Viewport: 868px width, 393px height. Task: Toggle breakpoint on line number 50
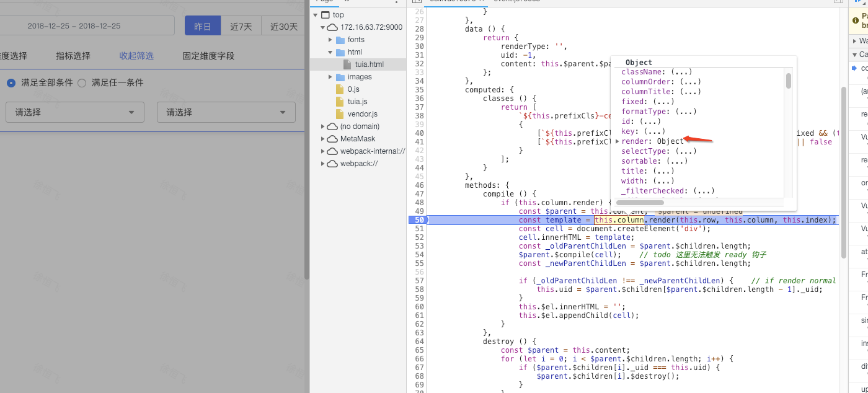pyautogui.click(x=418, y=220)
